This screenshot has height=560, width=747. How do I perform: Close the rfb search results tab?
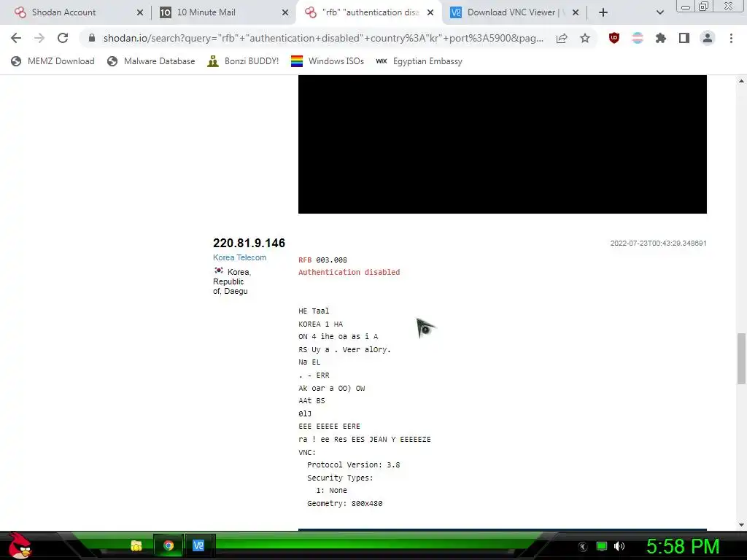click(430, 12)
